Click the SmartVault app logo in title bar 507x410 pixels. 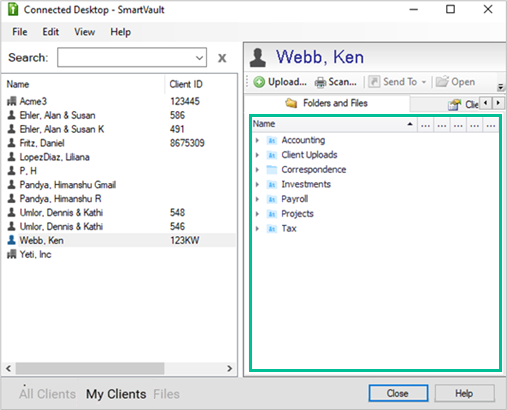pos(13,10)
